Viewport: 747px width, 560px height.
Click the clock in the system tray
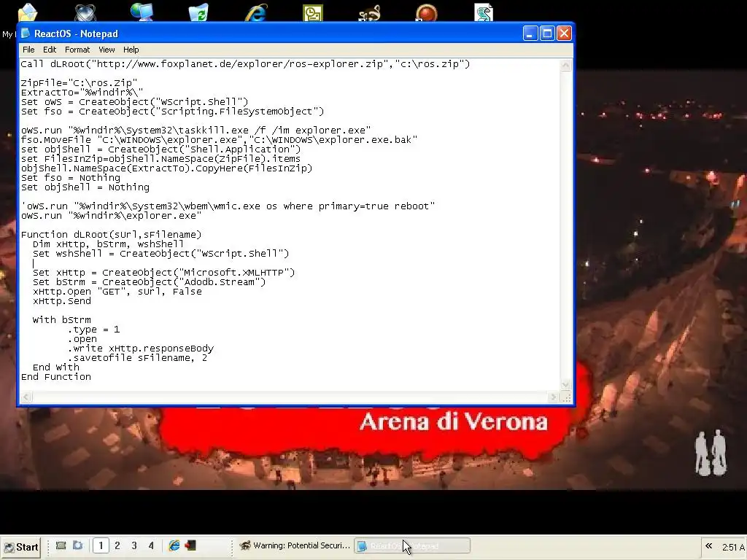(x=733, y=547)
